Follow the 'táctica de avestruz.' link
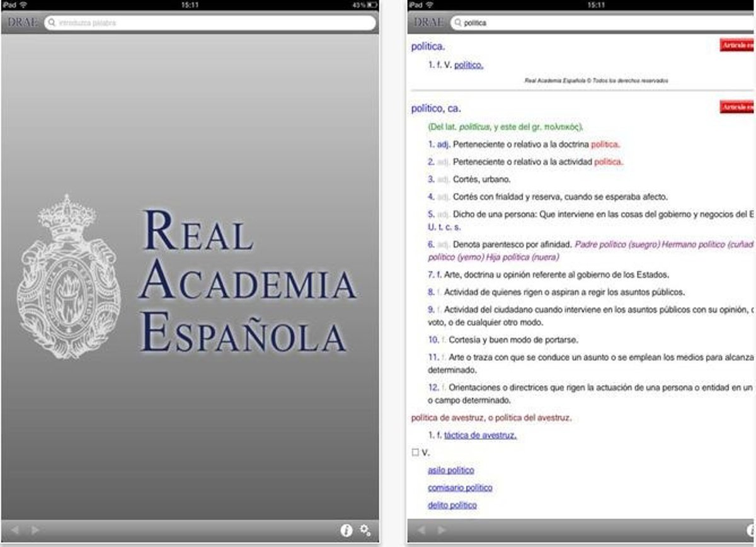The width and height of the screenshot is (756, 547). click(480, 435)
